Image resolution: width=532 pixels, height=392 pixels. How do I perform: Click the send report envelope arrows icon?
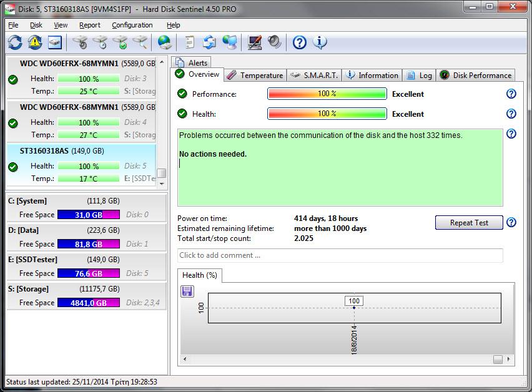click(209, 42)
